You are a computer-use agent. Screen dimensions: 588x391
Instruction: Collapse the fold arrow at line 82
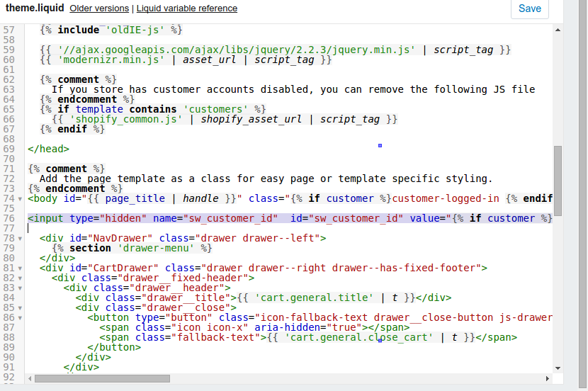[x=21, y=278]
